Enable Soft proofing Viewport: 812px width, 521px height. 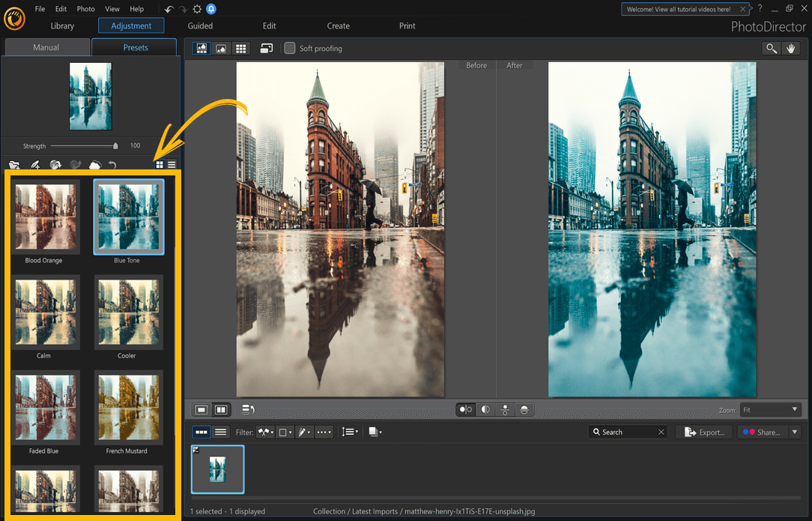[290, 48]
